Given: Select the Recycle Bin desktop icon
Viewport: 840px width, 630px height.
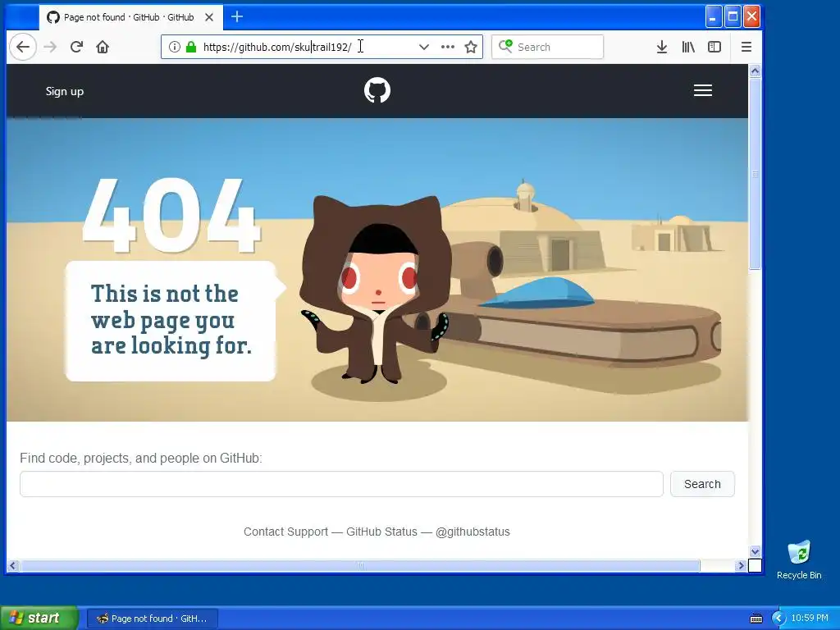Looking at the screenshot, I should [799, 559].
